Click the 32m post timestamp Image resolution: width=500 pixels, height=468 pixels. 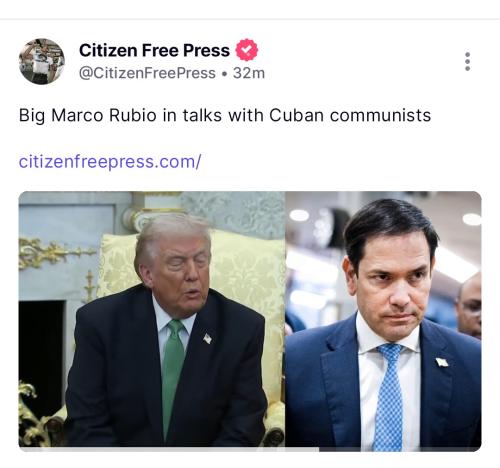click(249, 73)
